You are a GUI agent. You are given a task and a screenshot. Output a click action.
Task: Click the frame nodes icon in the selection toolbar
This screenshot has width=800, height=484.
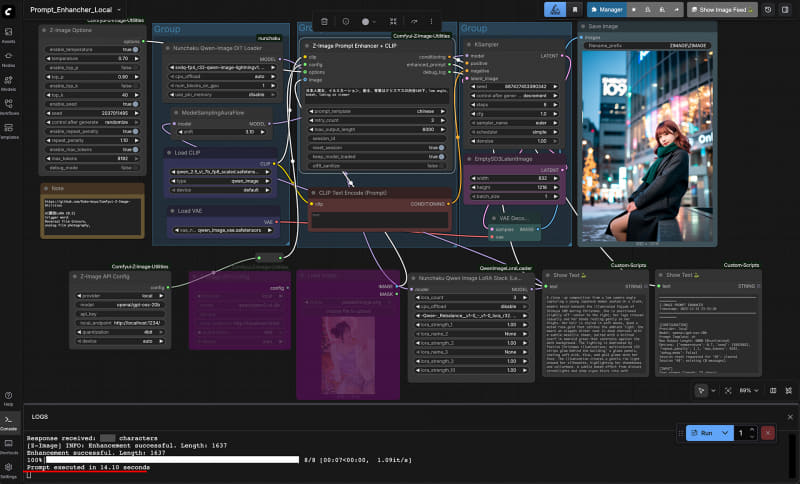(x=393, y=21)
